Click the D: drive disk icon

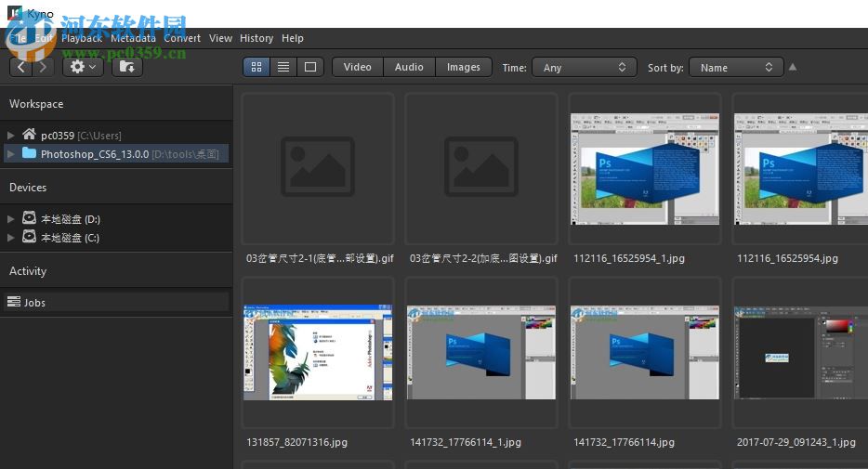click(x=30, y=217)
